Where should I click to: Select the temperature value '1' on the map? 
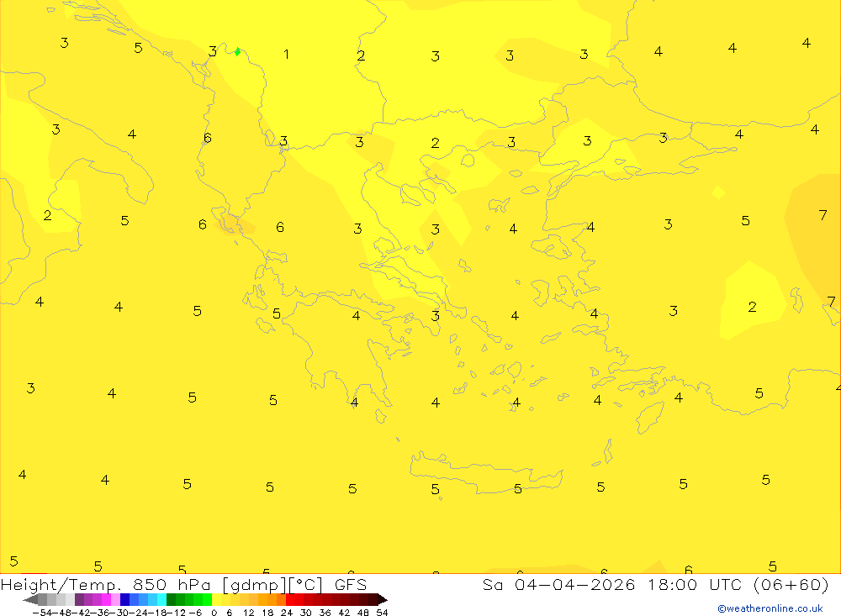287,54
